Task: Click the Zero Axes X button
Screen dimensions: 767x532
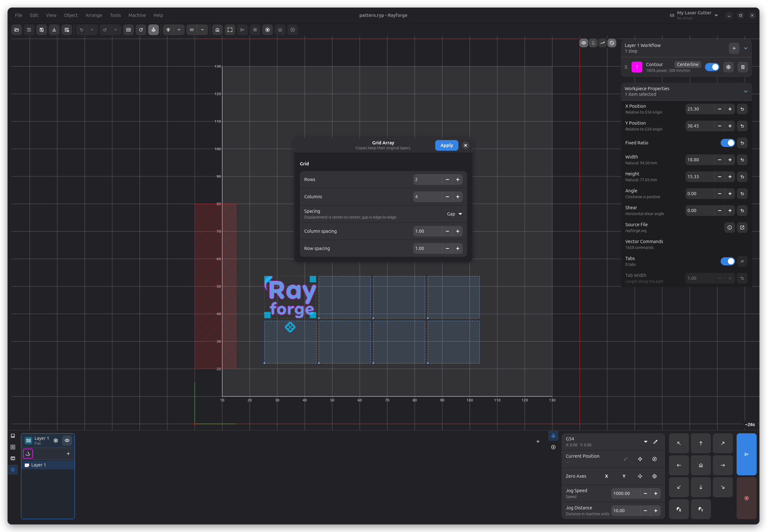Action: point(606,476)
